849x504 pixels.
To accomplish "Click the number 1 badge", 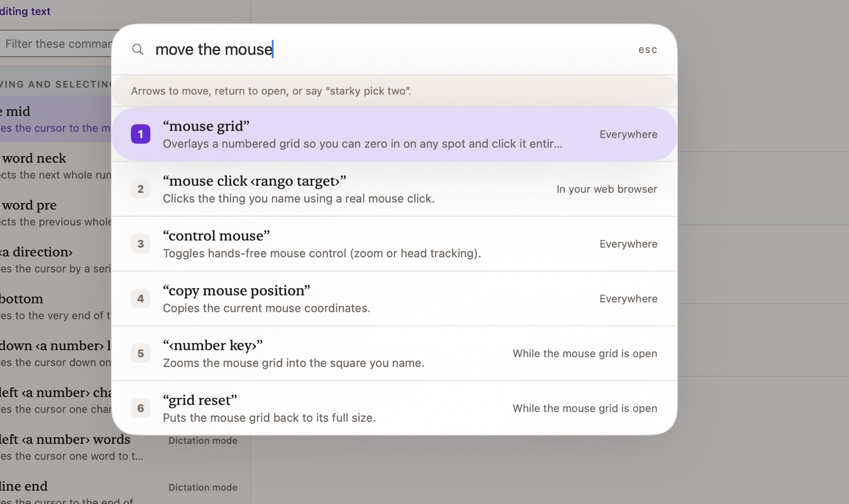I will tap(141, 134).
